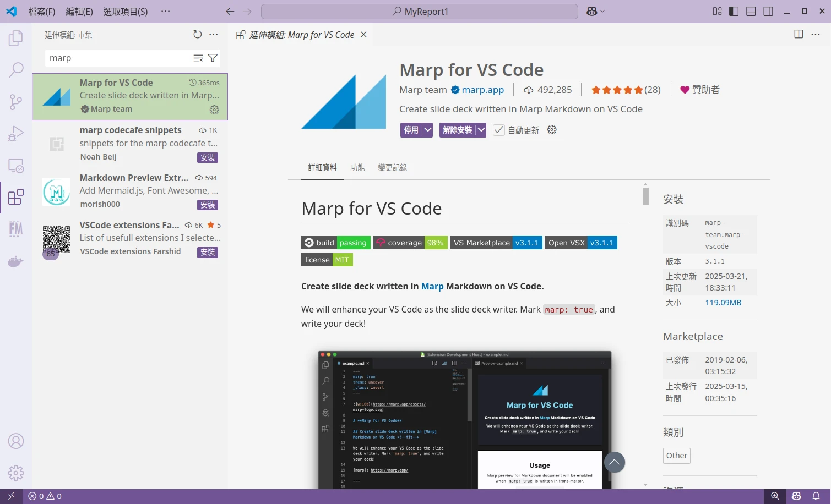Open the Explorer view in activity bar
Screen dimensions: 831x504
(x=16, y=39)
